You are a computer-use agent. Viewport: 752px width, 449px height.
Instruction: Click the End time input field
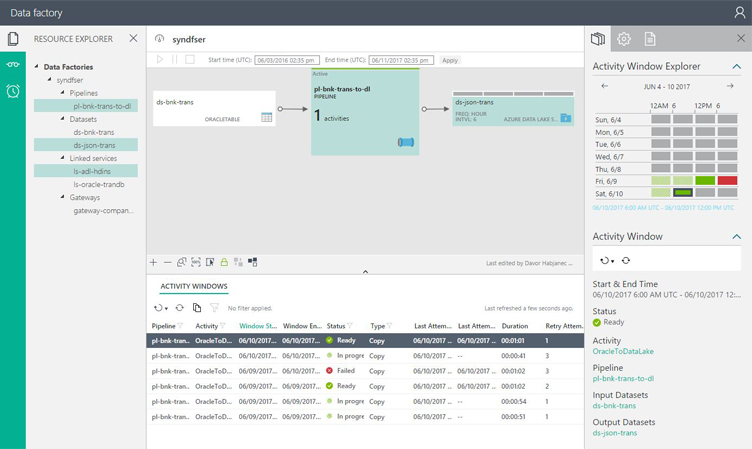point(401,60)
